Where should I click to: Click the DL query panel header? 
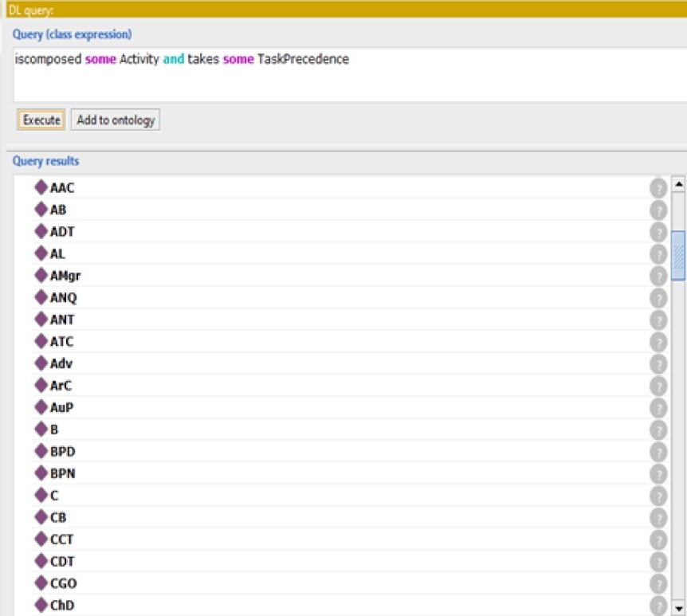pyautogui.click(x=343, y=10)
